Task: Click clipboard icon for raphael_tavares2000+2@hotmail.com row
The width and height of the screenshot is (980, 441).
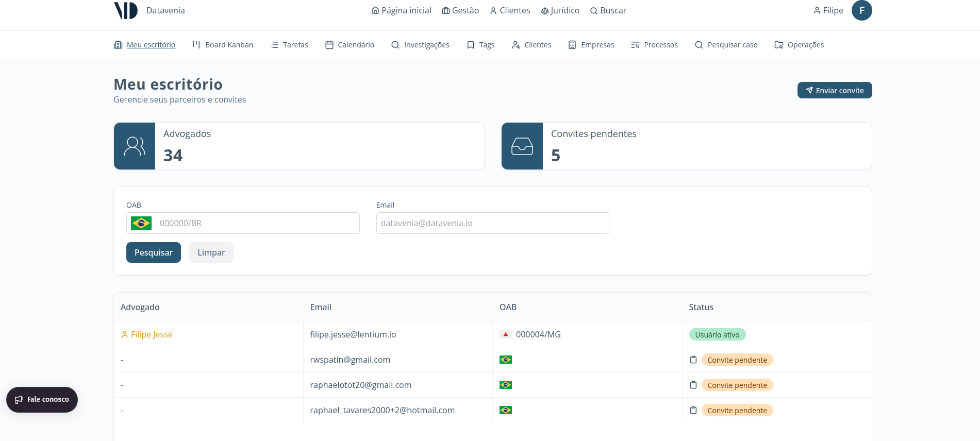Action: (x=693, y=410)
